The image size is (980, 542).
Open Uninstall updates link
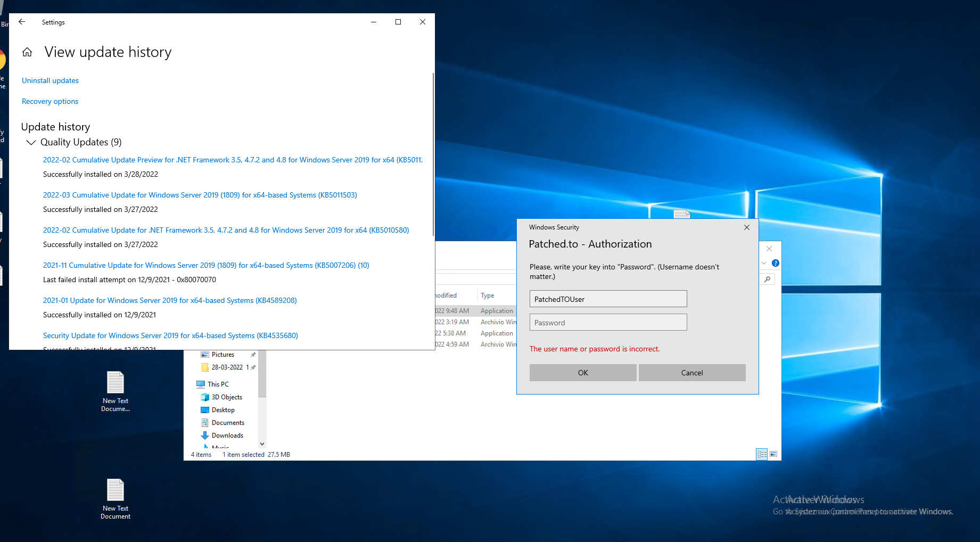[50, 80]
